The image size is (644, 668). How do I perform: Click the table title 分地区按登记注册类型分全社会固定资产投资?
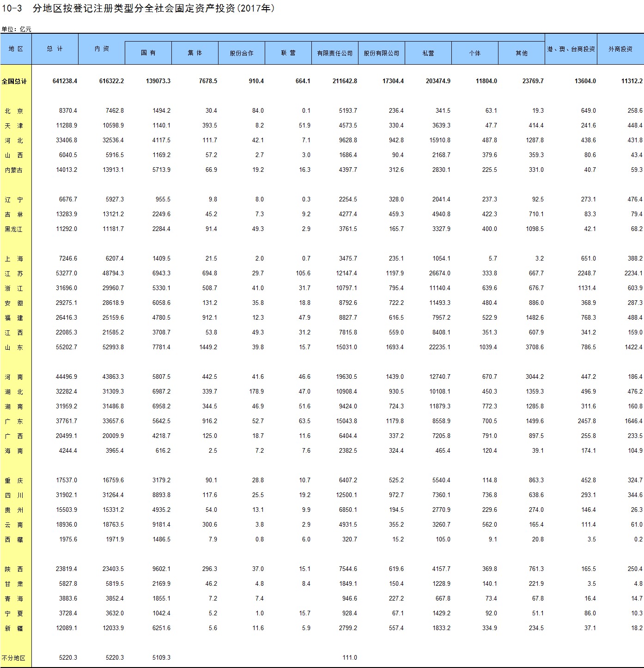pos(153,8)
